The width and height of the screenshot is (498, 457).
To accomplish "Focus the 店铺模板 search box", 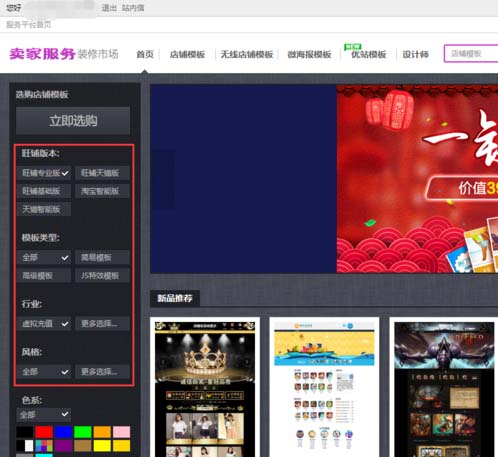I will click(x=471, y=53).
